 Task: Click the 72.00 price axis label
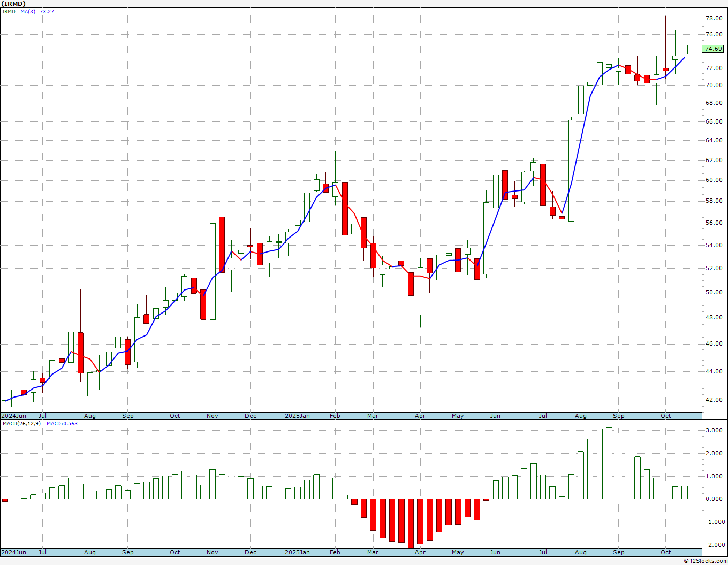click(714, 68)
